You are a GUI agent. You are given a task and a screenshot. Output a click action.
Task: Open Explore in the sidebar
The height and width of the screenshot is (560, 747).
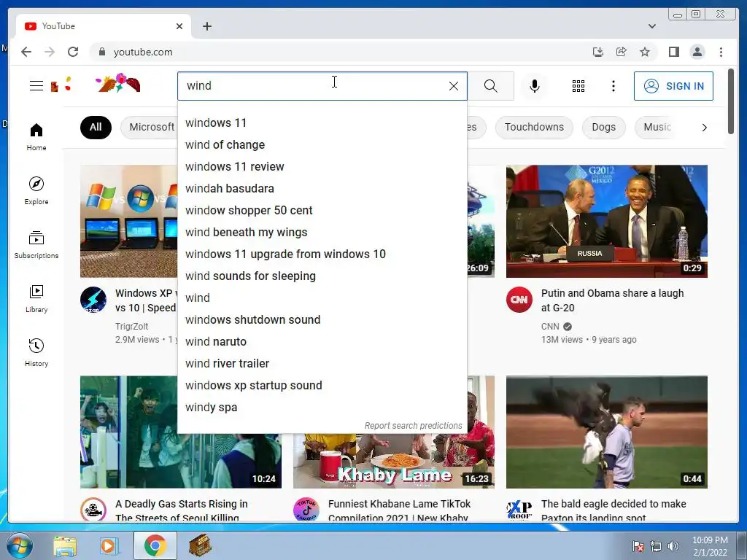(x=36, y=190)
